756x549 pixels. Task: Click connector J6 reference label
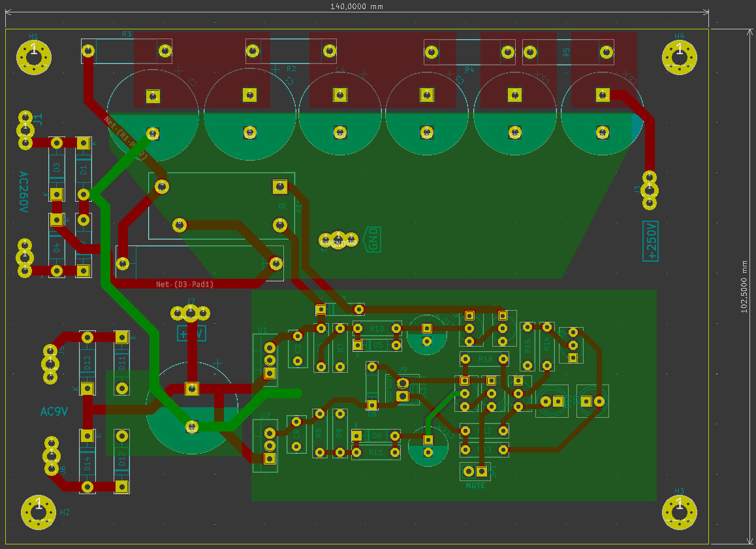coord(62,470)
